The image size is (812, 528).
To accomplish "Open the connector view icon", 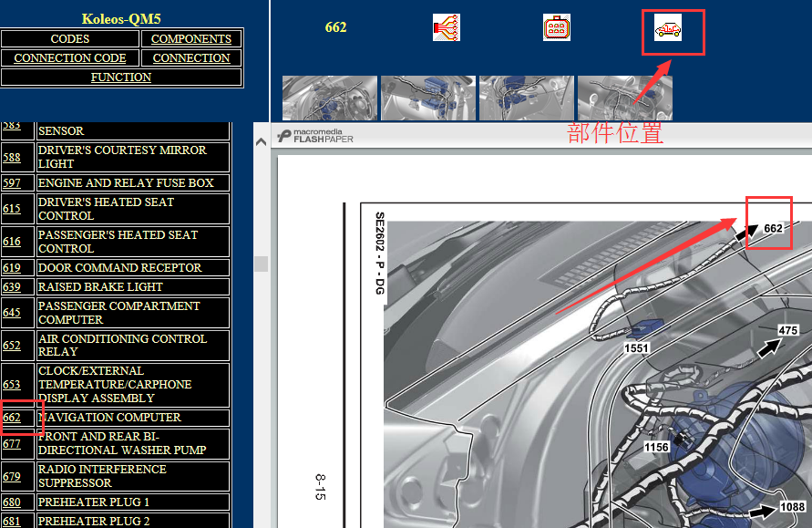I will (557, 27).
